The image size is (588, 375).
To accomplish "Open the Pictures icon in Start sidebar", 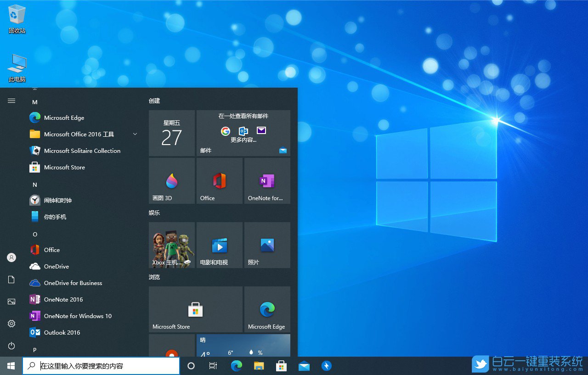I will 11,302.
